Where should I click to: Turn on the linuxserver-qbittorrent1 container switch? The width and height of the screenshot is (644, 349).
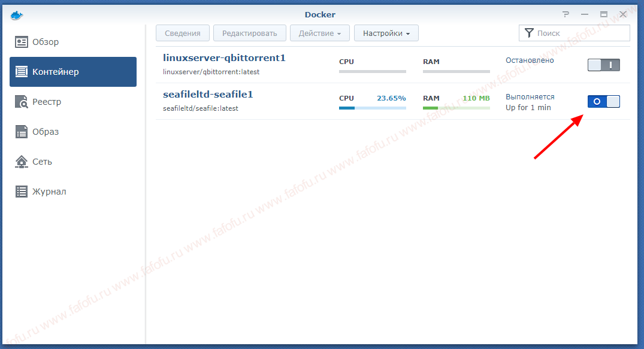(604, 65)
